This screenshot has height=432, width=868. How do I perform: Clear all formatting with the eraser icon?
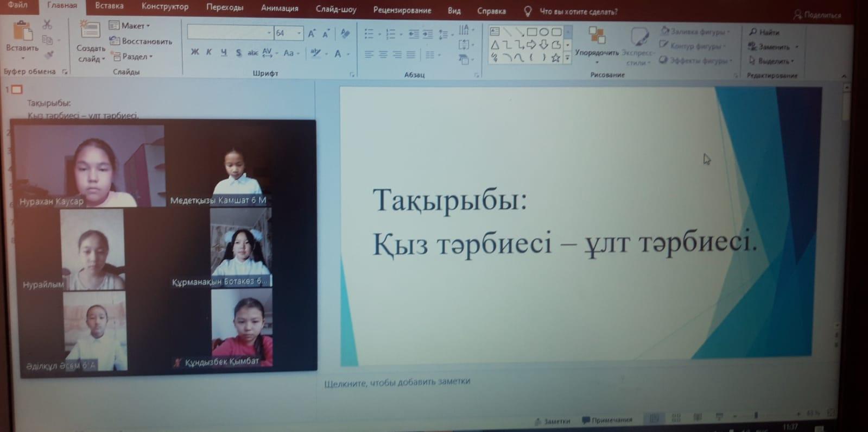click(x=345, y=34)
